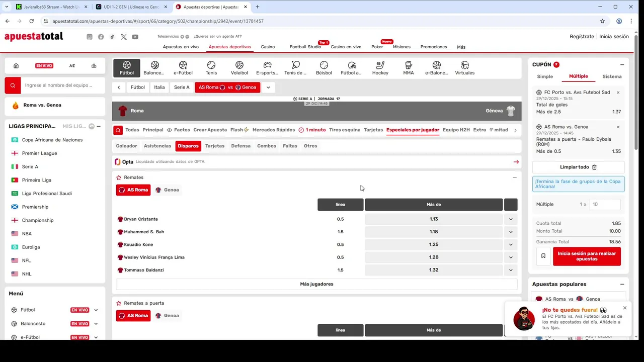Viewport: 644px width, 362px height.
Task: Open Asistencias sub-tab
Action: click(x=157, y=146)
